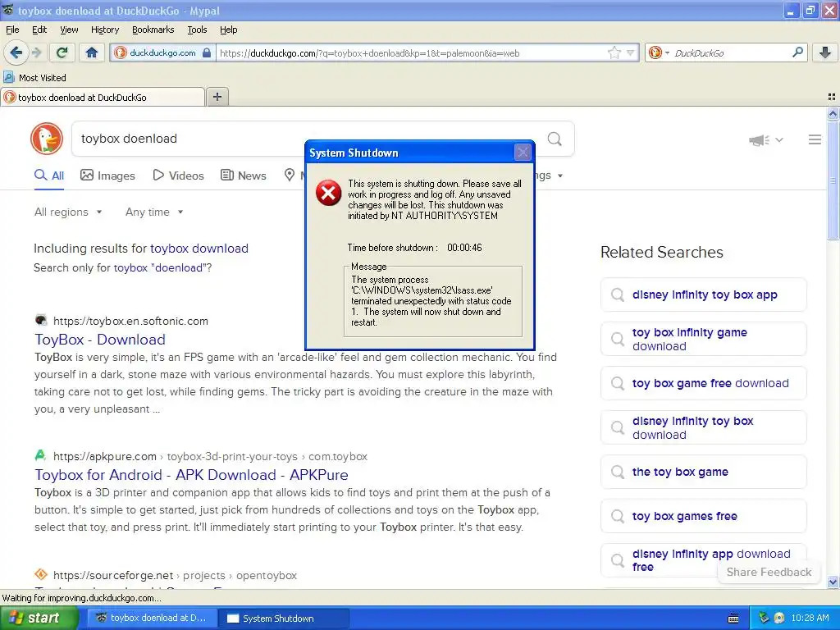Click the padlock site security icon
This screenshot has height=630, width=840.
tap(207, 52)
